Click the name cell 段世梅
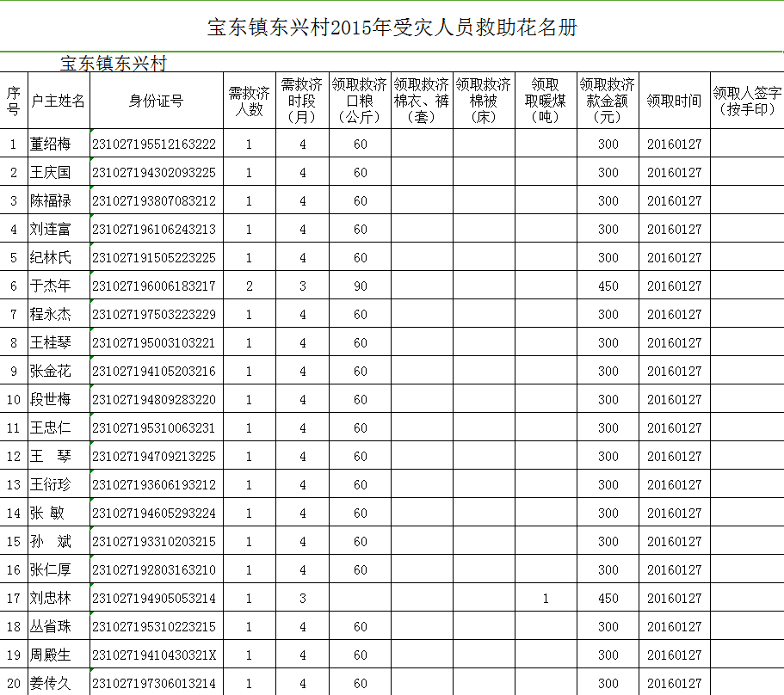 (59, 399)
